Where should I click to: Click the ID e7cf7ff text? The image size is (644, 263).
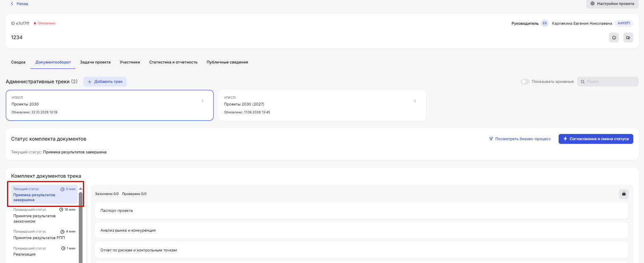tap(20, 23)
